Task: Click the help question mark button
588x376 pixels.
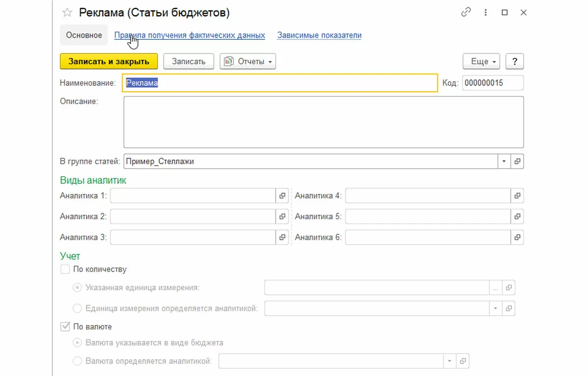Action: (514, 61)
